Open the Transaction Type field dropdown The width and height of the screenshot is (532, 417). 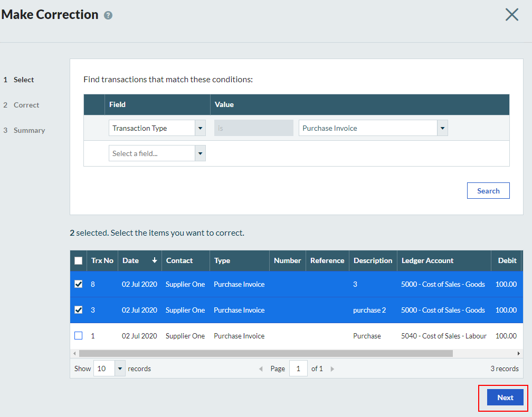pos(200,128)
